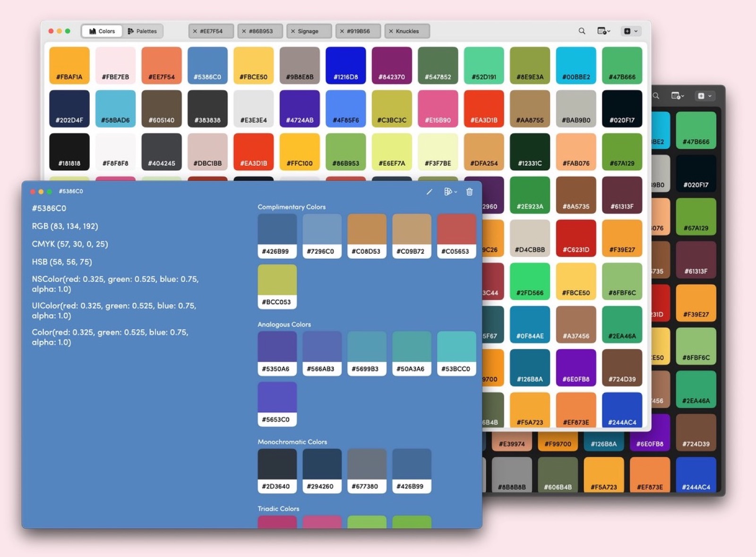Select the #606B4B swatch in the dark window
The image size is (756, 557).
pyautogui.click(x=558, y=476)
